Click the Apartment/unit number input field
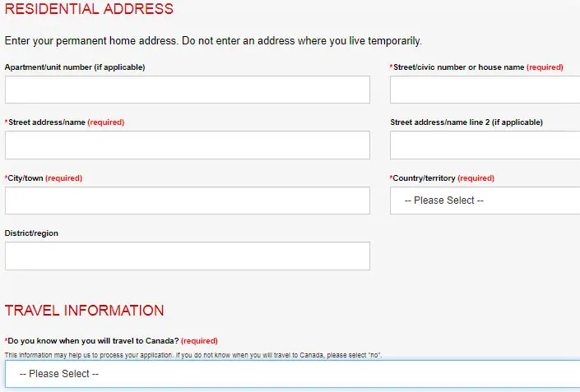The image size is (580, 392). coord(187,90)
